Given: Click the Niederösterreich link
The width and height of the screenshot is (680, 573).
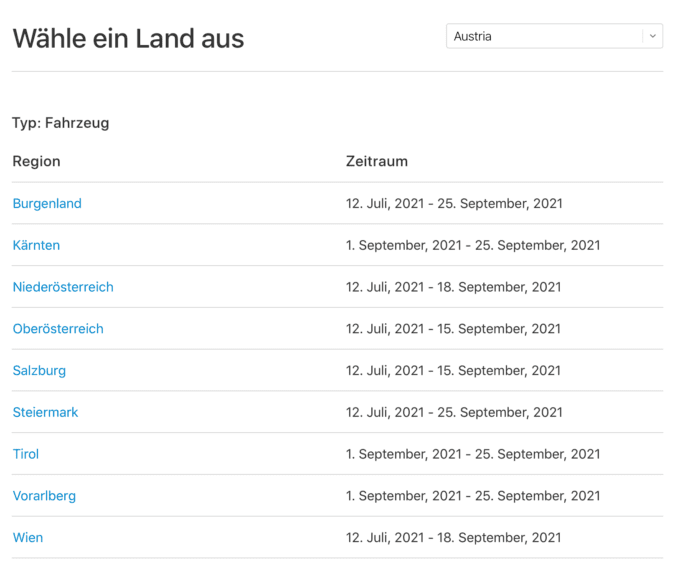Looking at the screenshot, I should (63, 287).
